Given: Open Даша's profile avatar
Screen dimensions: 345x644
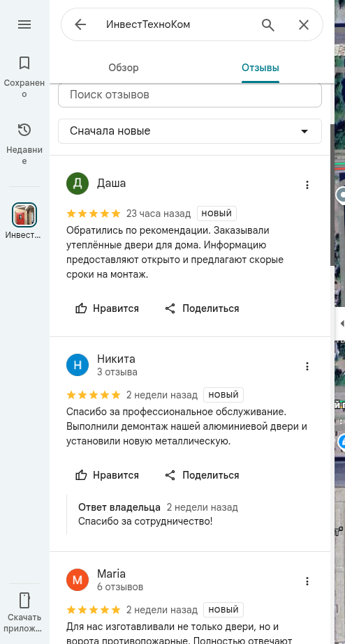Looking at the screenshot, I should (78, 184).
